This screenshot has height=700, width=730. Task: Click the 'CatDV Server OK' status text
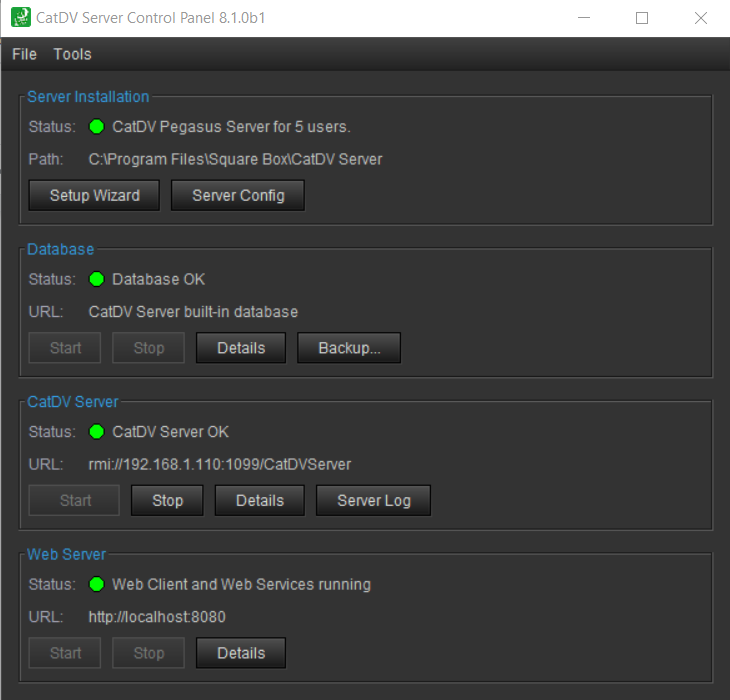tap(170, 431)
